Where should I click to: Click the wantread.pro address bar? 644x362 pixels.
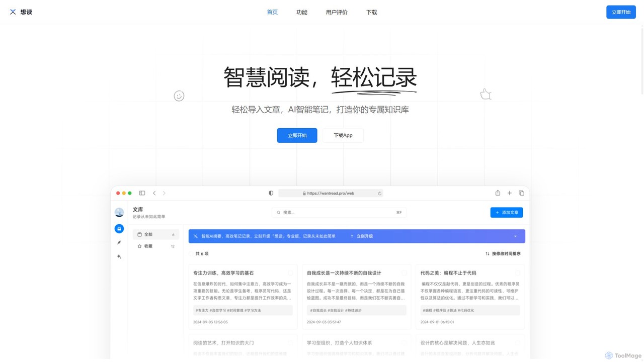point(331,193)
